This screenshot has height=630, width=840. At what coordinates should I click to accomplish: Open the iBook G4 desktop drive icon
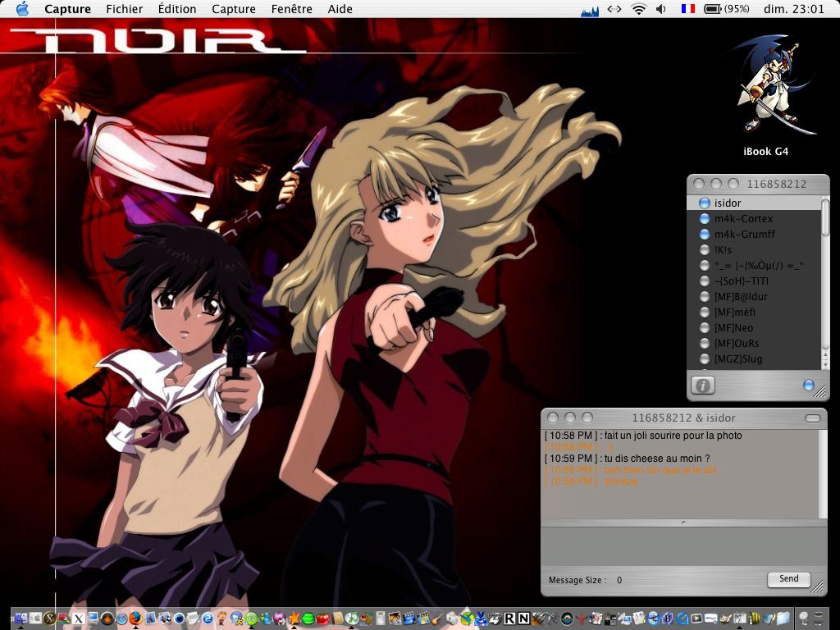[766, 85]
